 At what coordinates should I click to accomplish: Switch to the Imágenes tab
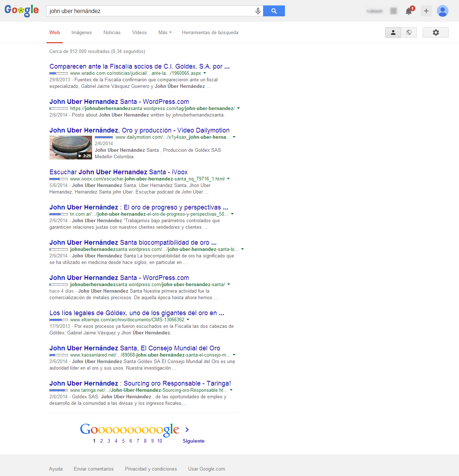coord(82,32)
